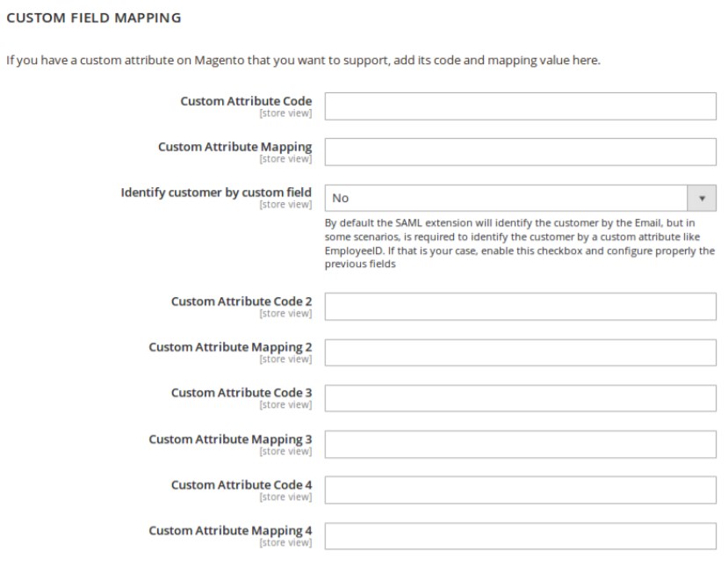Click the dropdown arrow next to No
This screenshot has width=728, height=566.
point(702,198)
